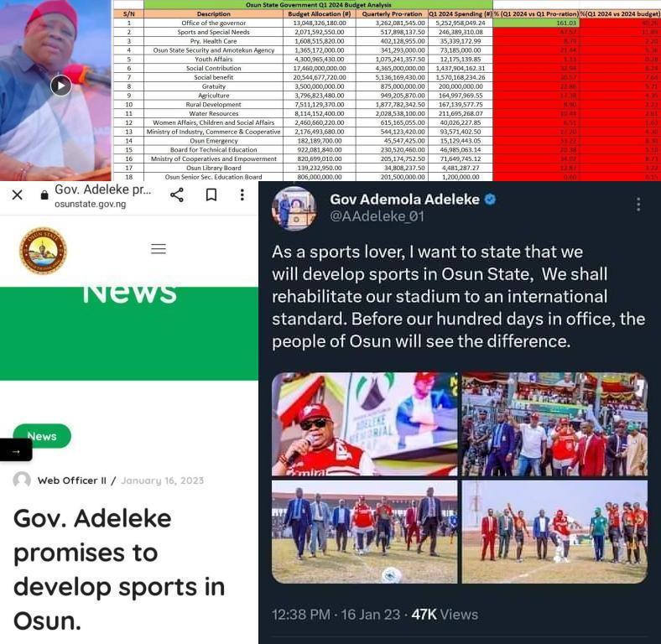Click the @AAdeleke_01 handle
The width and height of the screenshot is (661, 644).
click(x=377, y=216)
